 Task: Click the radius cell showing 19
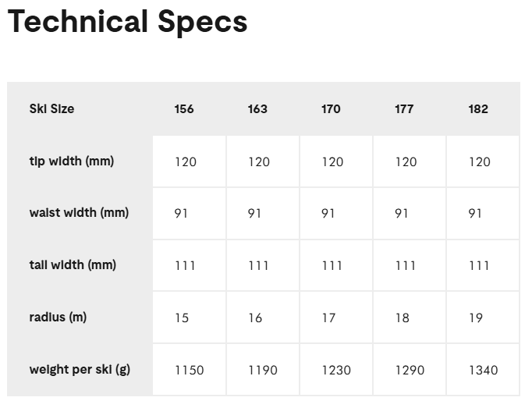[x=476, y=318]
